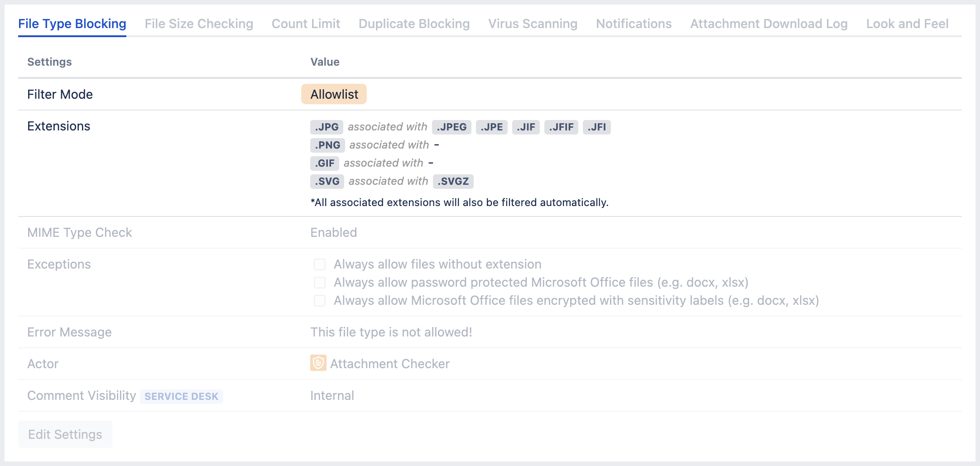Click the SERVICE DESK label badge
The height and width of the screenshot is (466, 980).
(181, 396)
